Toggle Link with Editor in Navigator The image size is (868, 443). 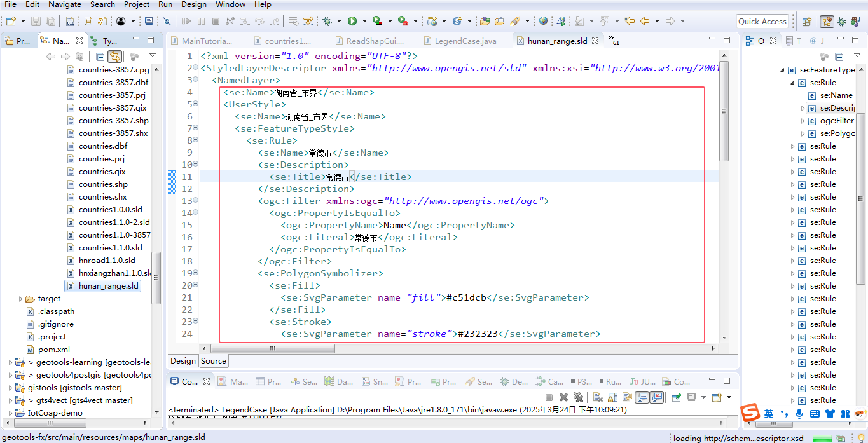pyautogui.click(x=114, y=57)
